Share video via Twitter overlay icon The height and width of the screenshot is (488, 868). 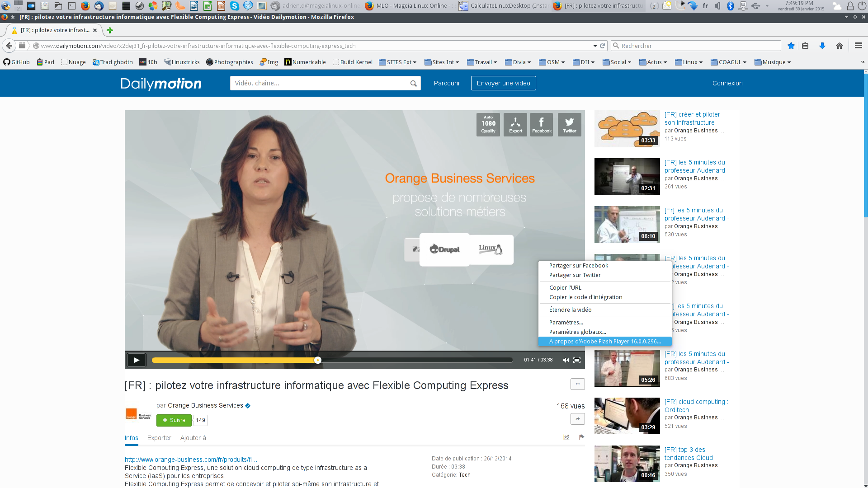click(570, 125)
